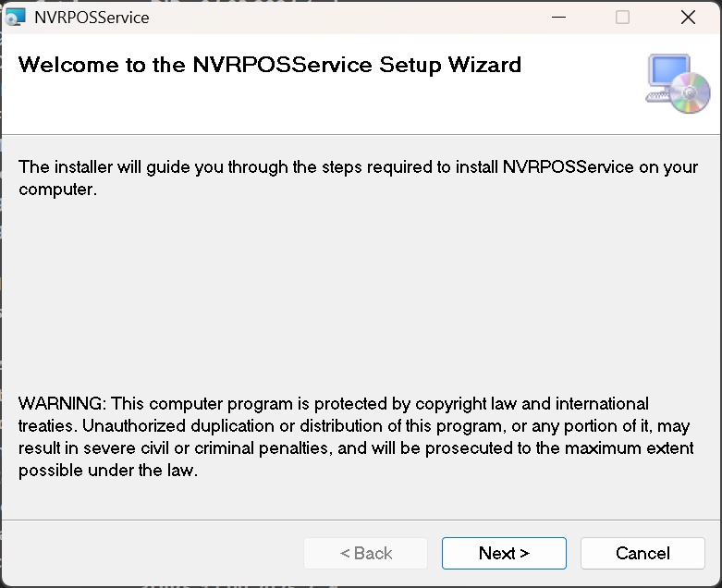The height and width of the screenshot is (588, 722).
Task: Click the Welcome to Setup Wizard heading
Action: pos(269,65)
